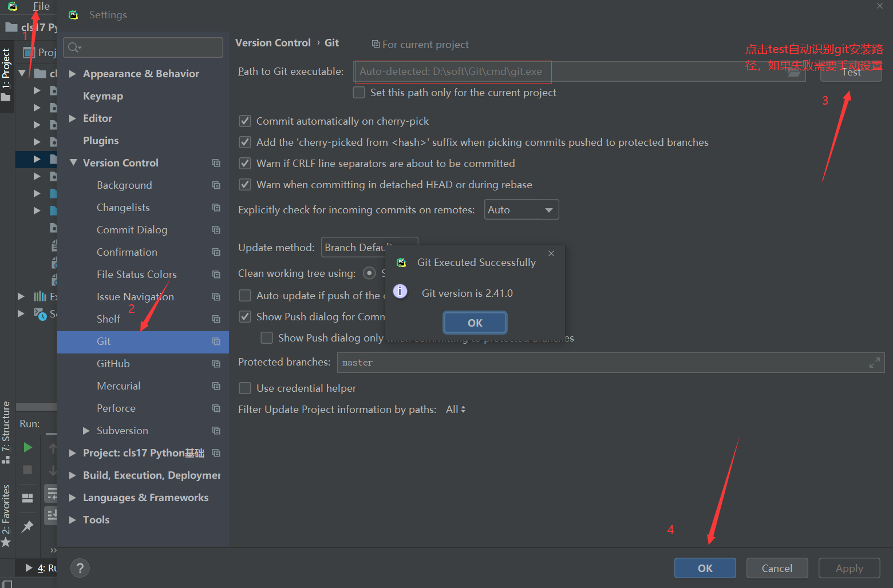
Task: Toggle Show Push dialog only for protected branches
Action: [267, 338]
